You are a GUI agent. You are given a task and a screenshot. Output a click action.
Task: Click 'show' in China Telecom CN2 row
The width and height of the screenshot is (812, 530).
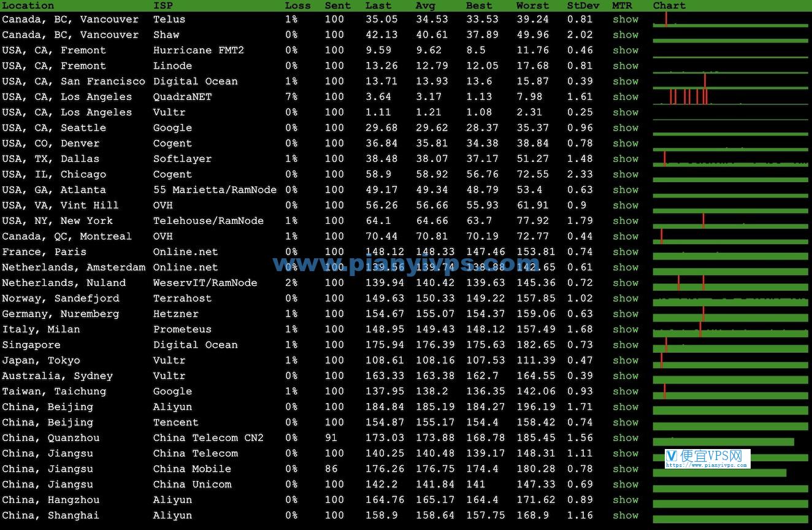[x=626, y=437]
